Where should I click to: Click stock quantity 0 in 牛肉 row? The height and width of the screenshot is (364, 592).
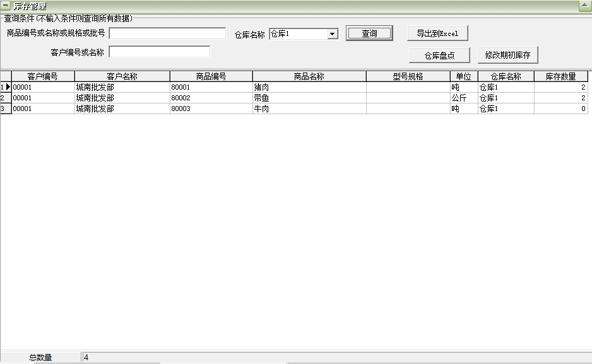click(561, 109)
